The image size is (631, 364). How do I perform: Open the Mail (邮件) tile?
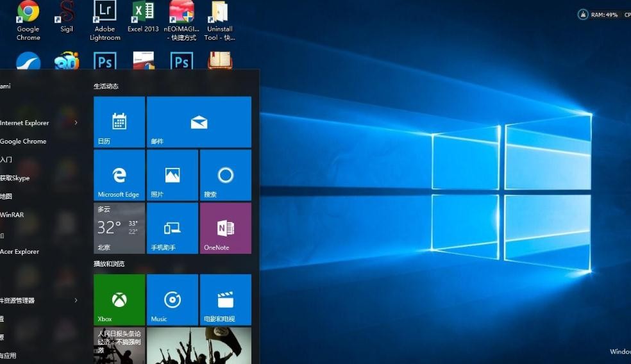pyautogui.click(x=199, y=122)
